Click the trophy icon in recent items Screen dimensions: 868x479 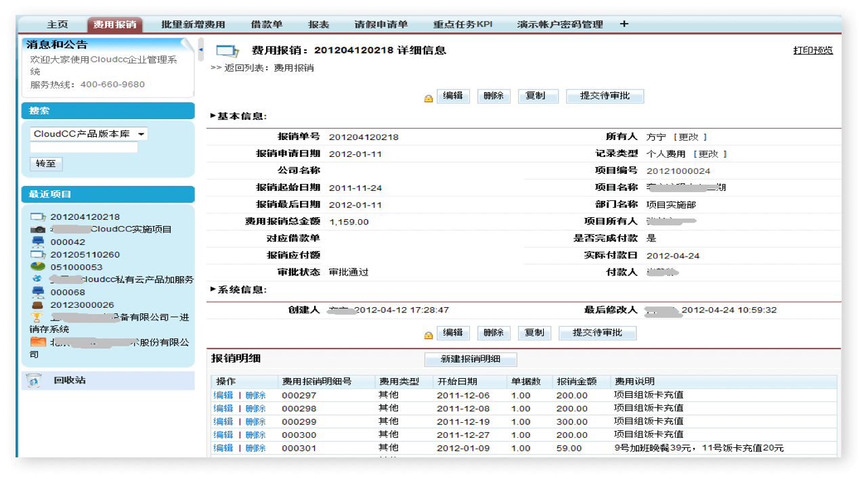click(37, 317)
